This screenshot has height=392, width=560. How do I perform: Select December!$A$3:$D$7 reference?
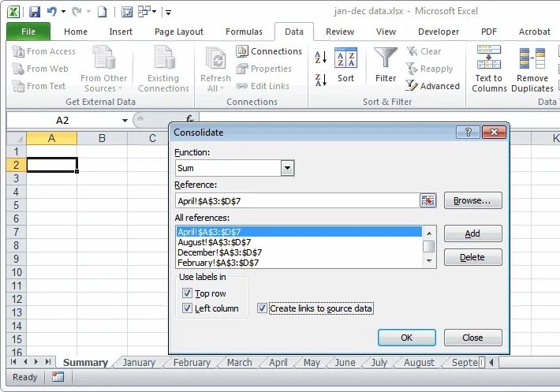click(299, 252)
